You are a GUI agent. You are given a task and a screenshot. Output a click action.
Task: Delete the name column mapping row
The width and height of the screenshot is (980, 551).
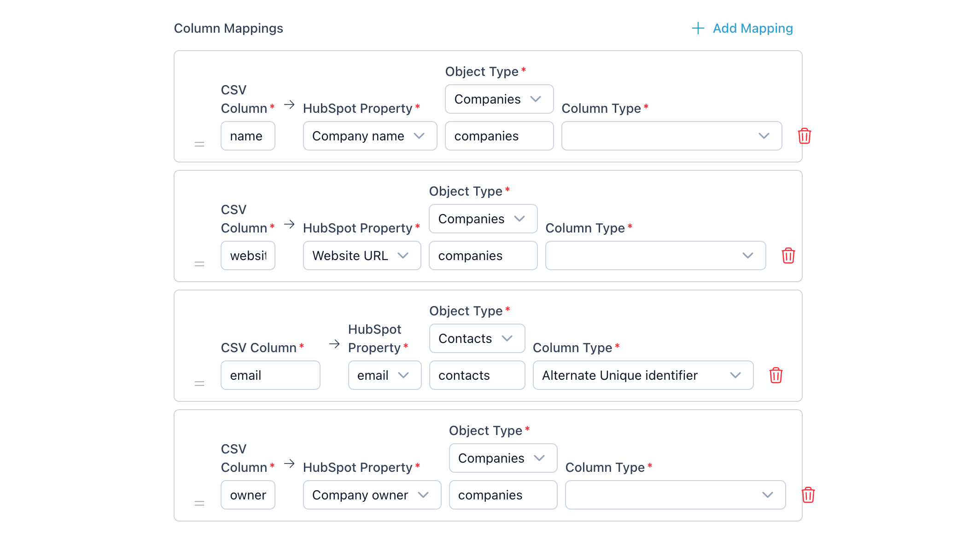click(804, 136)
